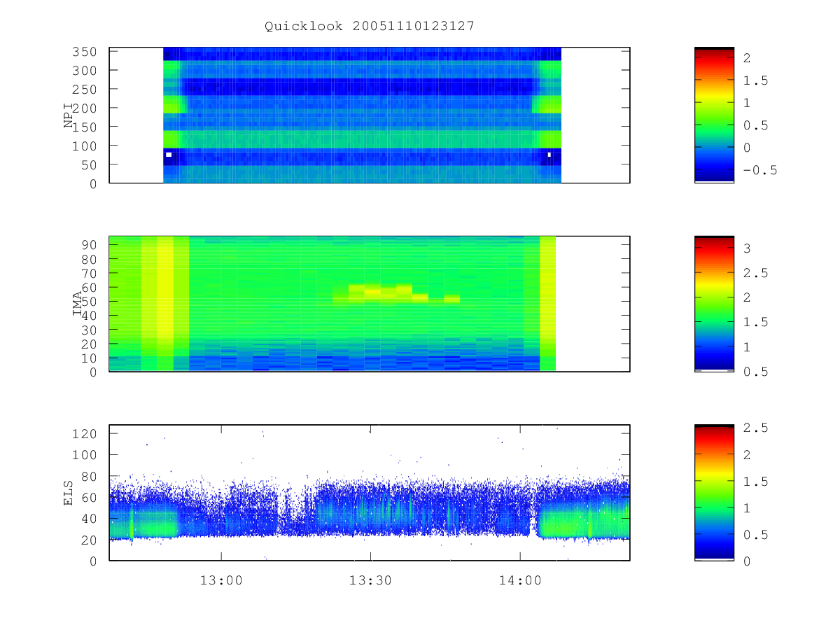Click the ELS spectrogram panel

pyautogui.click(x=370, y=492)
